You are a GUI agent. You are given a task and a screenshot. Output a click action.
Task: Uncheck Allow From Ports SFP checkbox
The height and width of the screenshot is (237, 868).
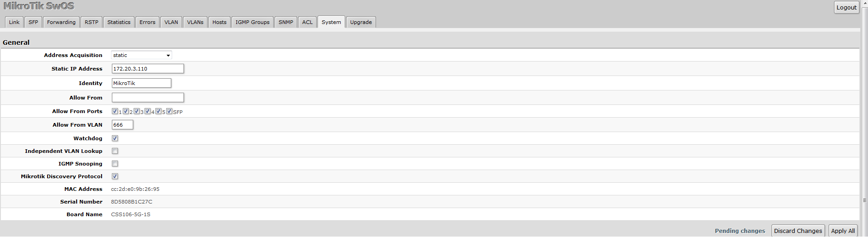pos(169,111)
